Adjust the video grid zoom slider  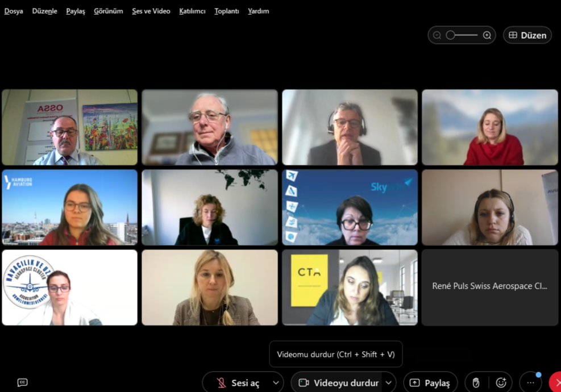[x=462, y=35]
